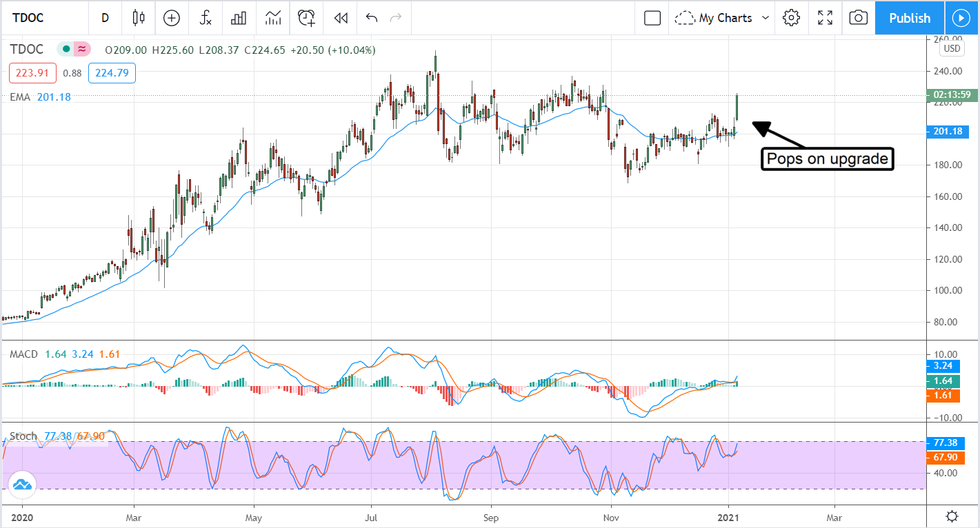Undo the last chart action
Screen dimensions: 980x528
point(372,18)
